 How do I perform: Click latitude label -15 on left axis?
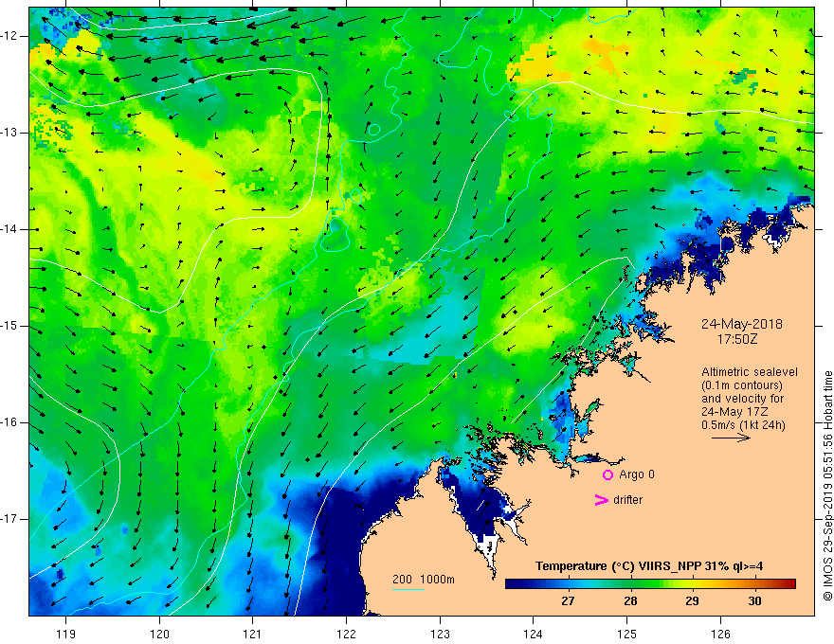pos(9,326)
